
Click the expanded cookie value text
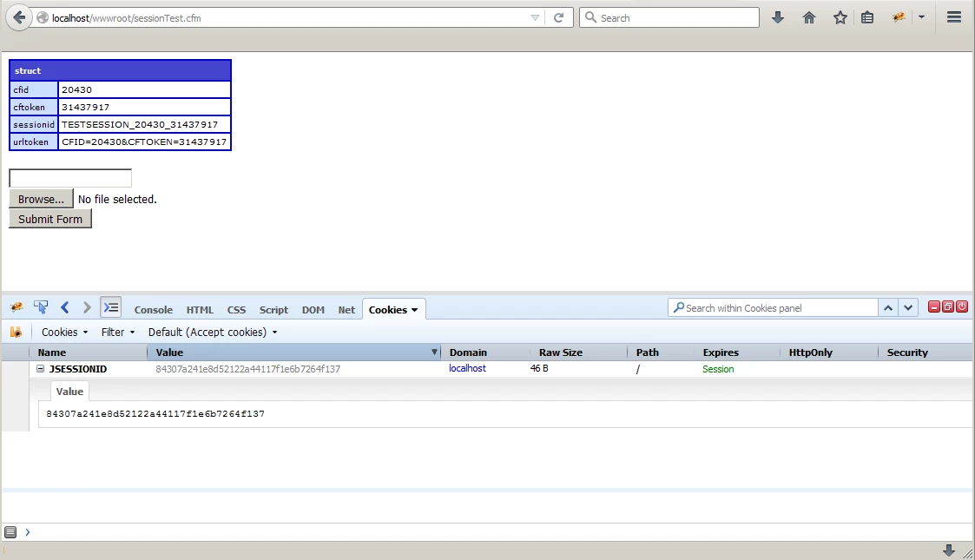point(155,414)
